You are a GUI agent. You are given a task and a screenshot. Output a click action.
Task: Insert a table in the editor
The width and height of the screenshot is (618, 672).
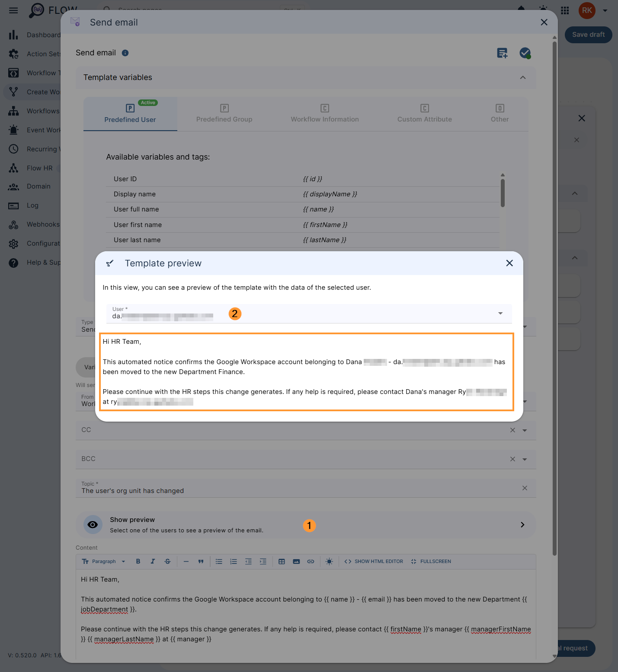pyautogui.click(x=282, y=561)
